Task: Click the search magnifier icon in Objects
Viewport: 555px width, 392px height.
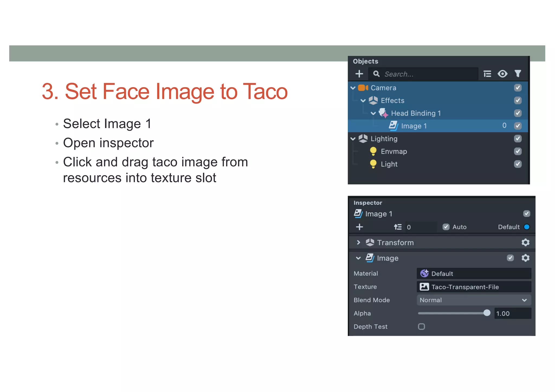Action: pyautogui.click(x=376, y=74)
